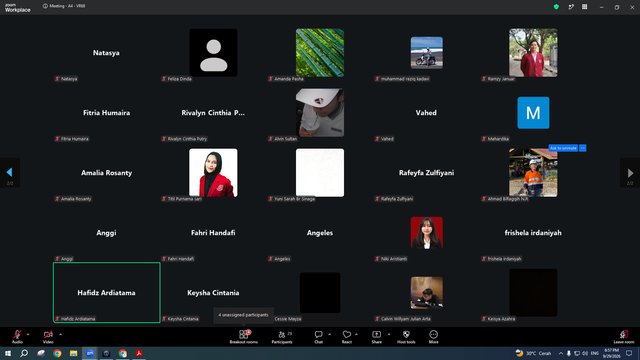Select Amanda Pasha's bamboo picture tile
Viewport: 640px width, 360px height.
point(320,53)
